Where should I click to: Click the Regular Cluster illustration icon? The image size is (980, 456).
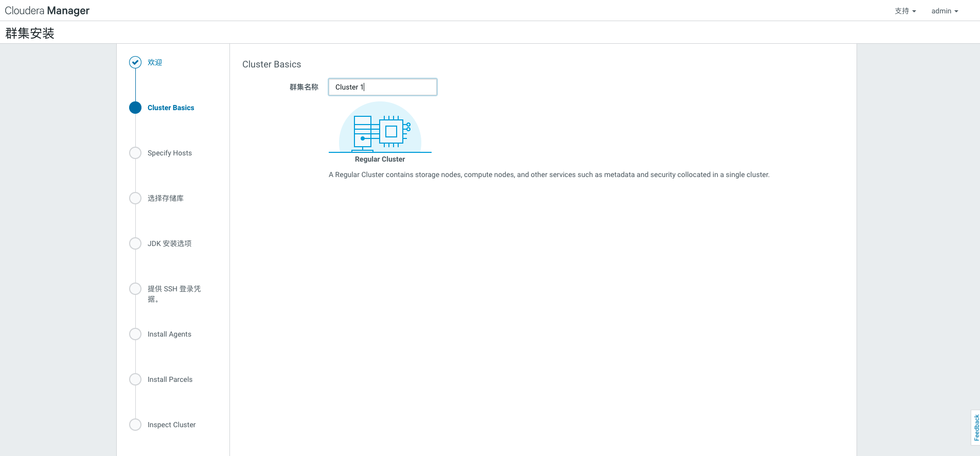[x=380, y=129]
